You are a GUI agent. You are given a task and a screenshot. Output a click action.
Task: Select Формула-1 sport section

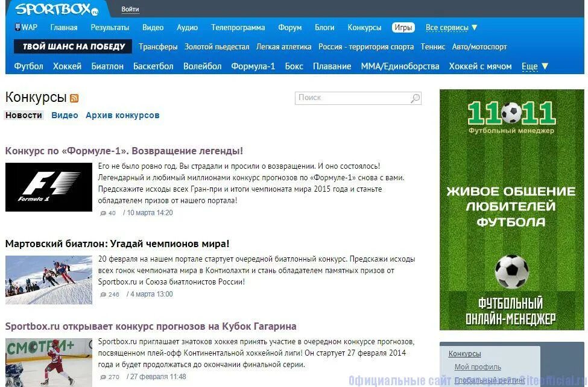[253, 66]
